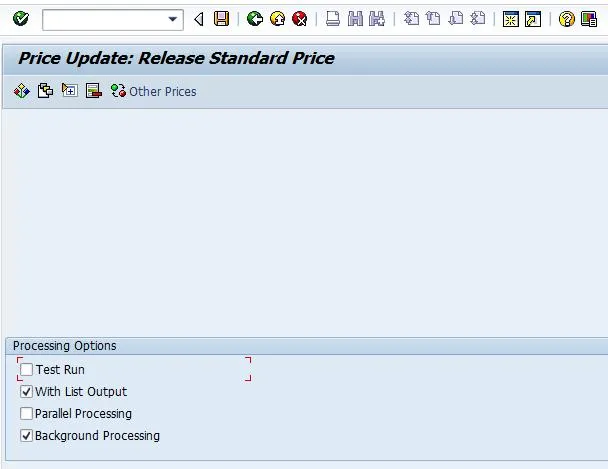The width and height of the screenshot is (608, 469).
Task: Enable Parallel Processing checkbox
Action: point(26,414)
